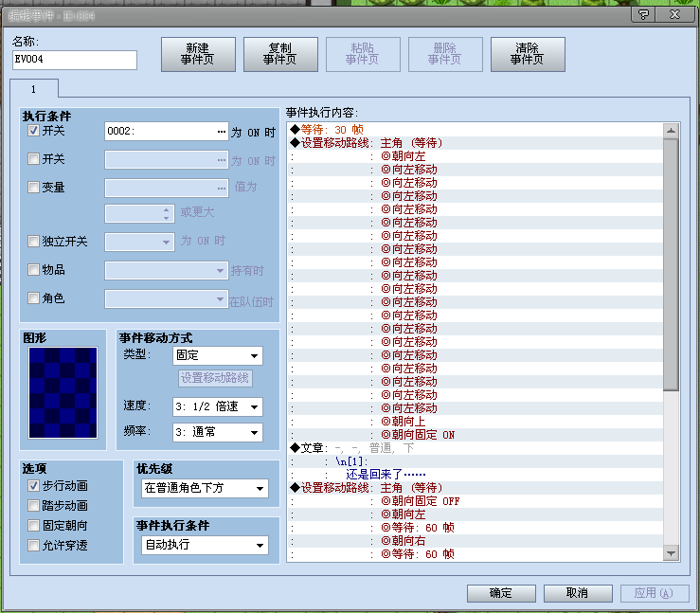Open the 速度 speed dropdown

tap(218, 406)
